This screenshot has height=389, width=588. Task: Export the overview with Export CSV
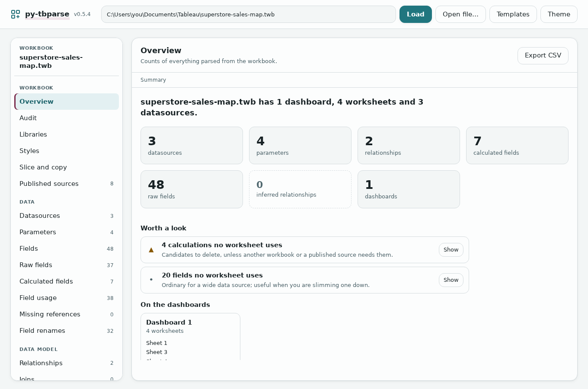click(543, 56)
